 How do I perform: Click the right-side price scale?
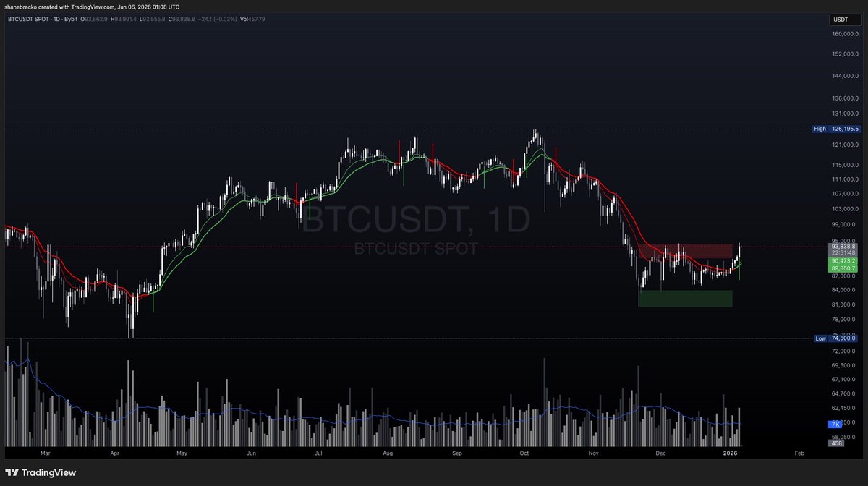point(841,181)
